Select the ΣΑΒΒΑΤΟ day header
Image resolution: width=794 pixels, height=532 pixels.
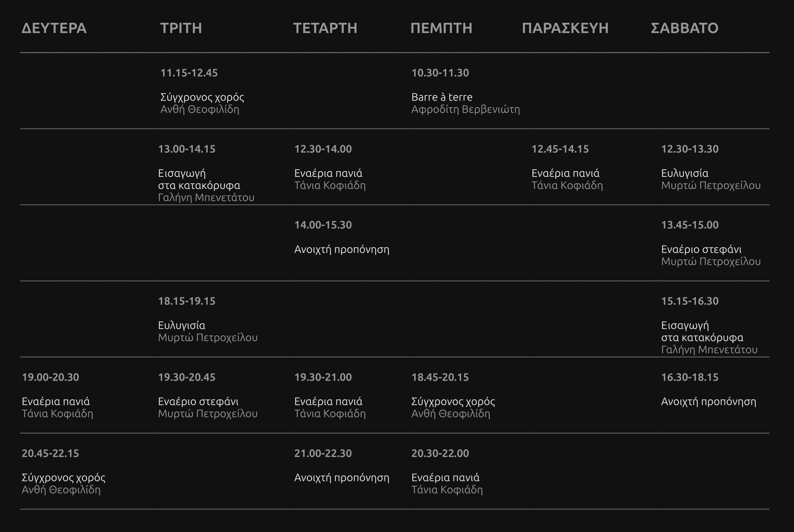coord(684,28)
